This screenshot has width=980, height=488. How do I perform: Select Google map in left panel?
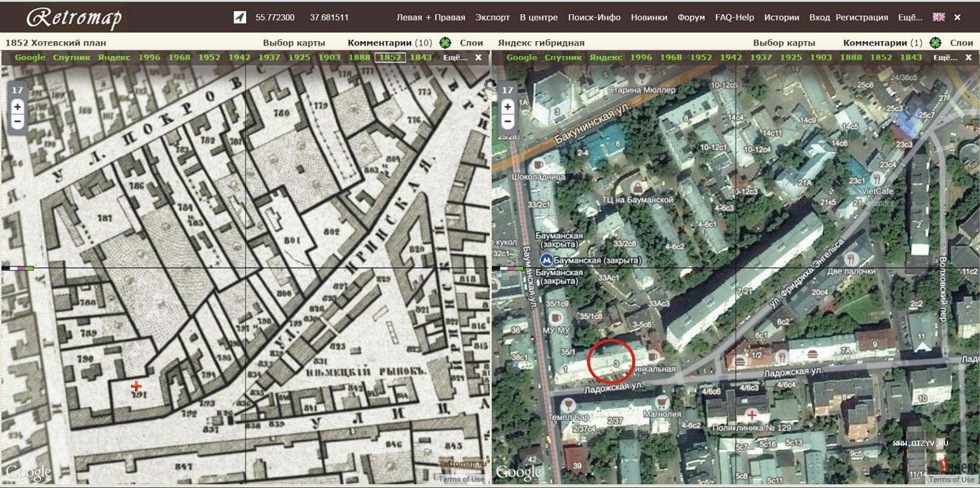coord(30,57)
